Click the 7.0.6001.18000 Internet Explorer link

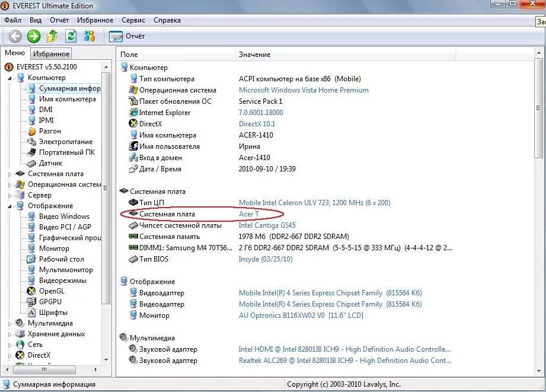(x=261, y=113)
